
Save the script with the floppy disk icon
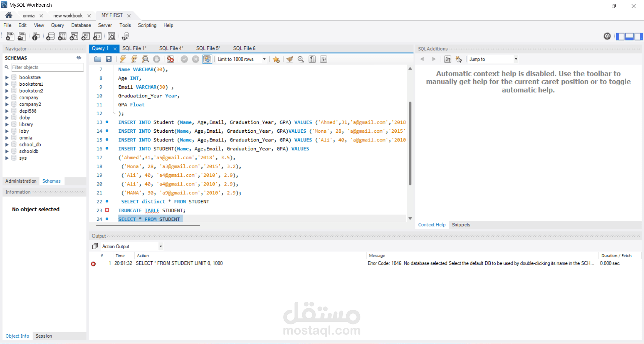pyautogui.click(x=109, y=59)
